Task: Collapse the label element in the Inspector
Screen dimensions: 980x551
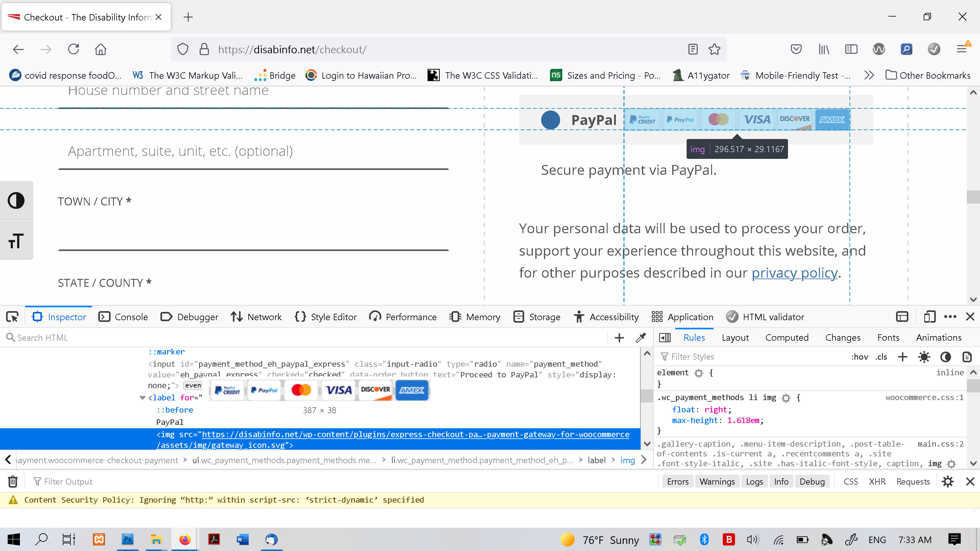Action: tap(142, 397)
